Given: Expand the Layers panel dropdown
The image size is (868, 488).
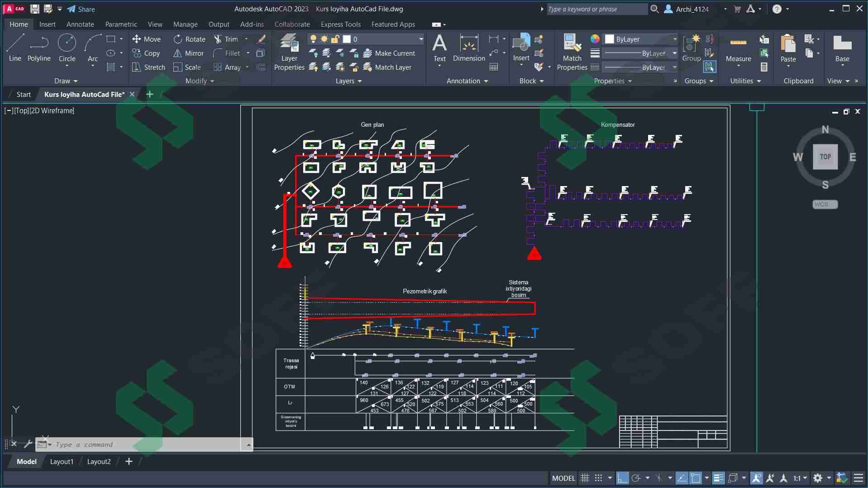Looking at the screenshot, I should click(x=348, y=81).
